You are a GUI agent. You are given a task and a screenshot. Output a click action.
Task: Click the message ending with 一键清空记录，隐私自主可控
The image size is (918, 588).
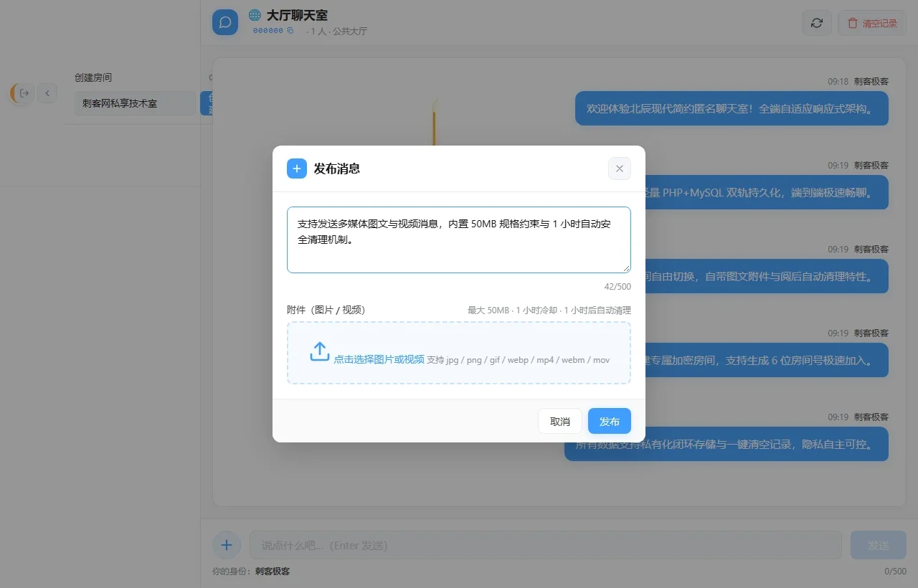click(727, 444)
